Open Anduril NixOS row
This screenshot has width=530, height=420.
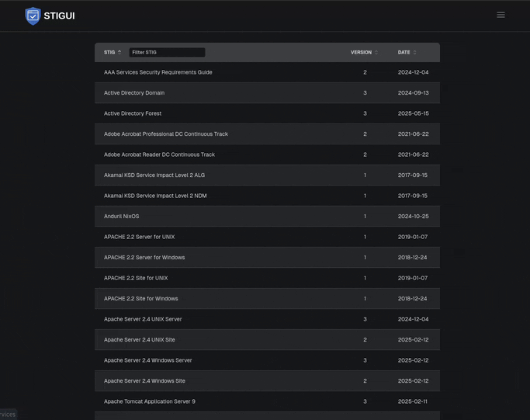point(267,216)
